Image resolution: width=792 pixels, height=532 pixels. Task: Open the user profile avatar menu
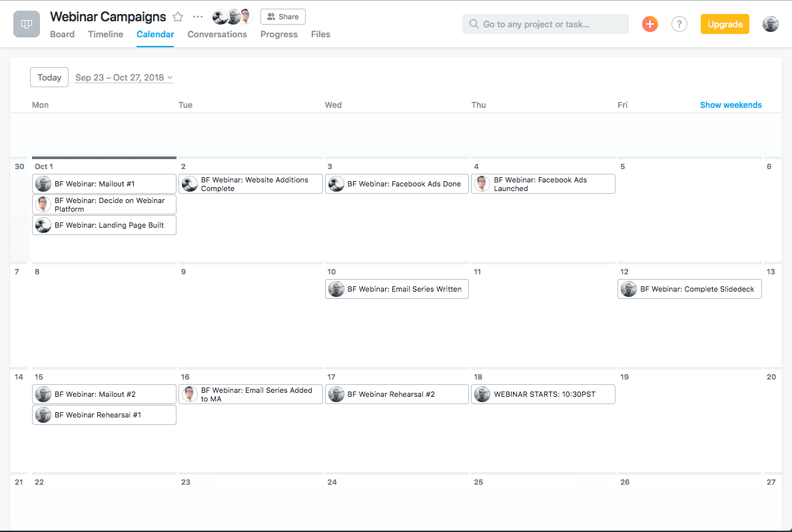[770, 24]
